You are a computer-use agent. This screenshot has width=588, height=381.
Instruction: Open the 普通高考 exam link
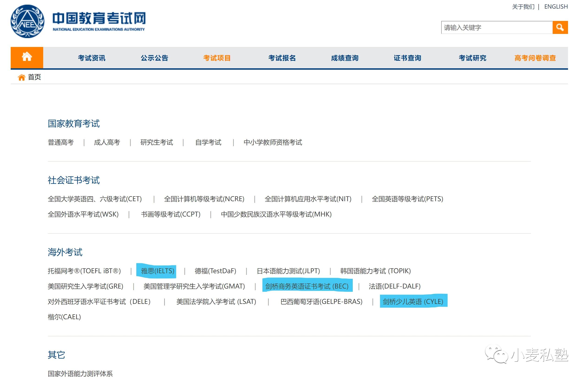(x=61, y=143)
